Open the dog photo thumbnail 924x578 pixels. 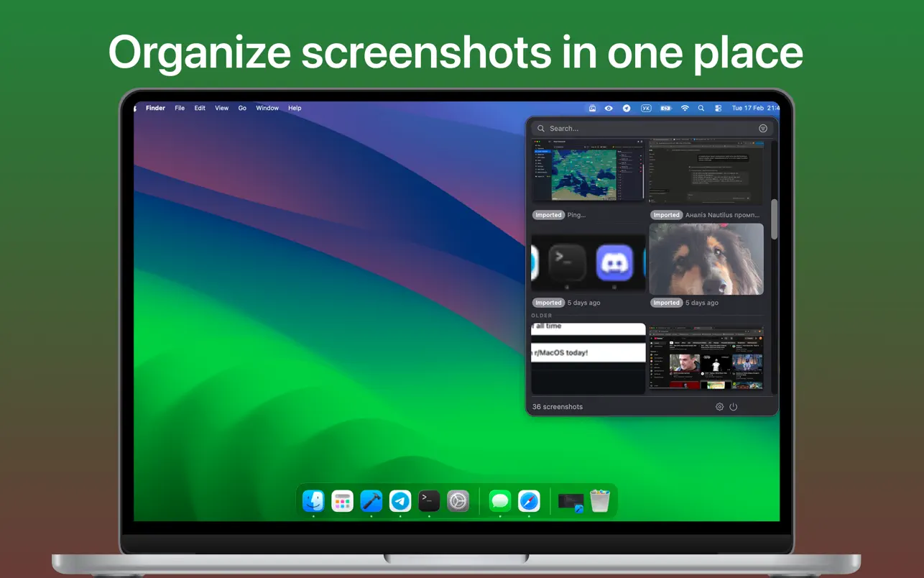pyautogui.click(x=706, y=259)
